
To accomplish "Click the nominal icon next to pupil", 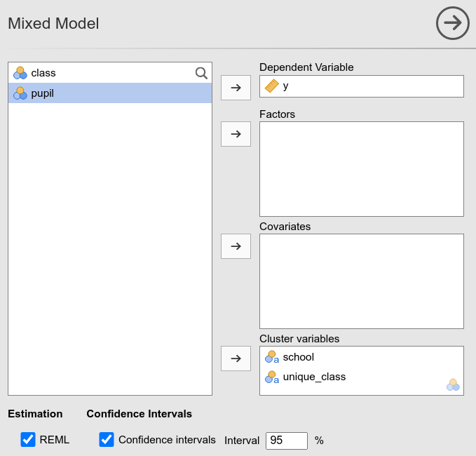I will pyautogui.click(x=20, y=93).
